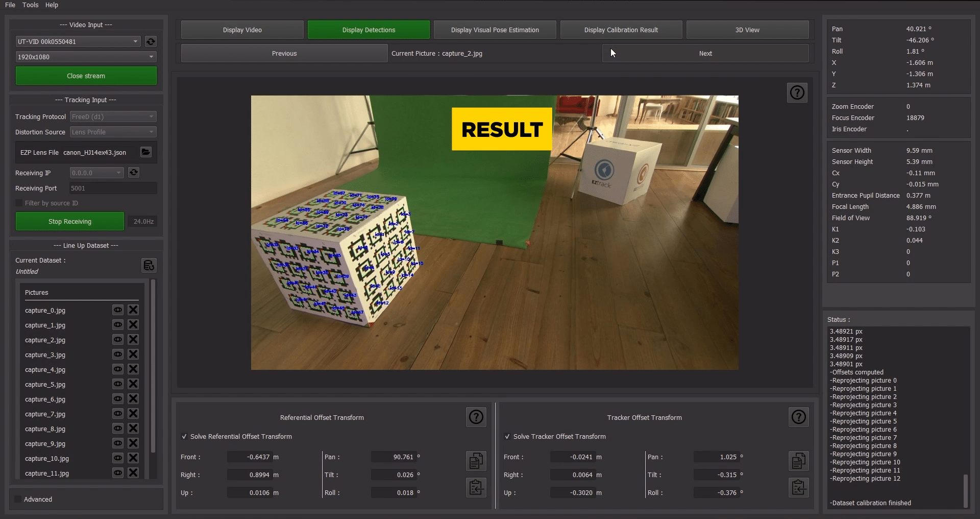Open help for Referential Offset Transform
The width and height of the screenshot is (980, 519).
click(476, 417)
